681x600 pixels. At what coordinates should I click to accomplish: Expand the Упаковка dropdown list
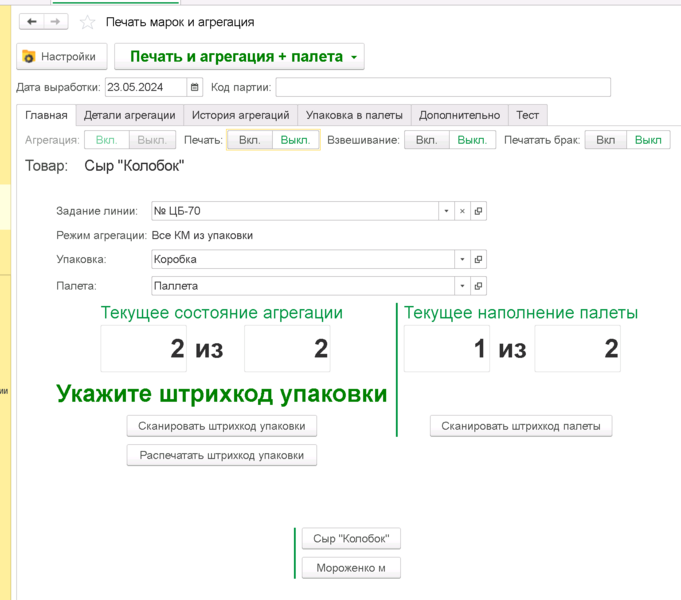(x=462, y=259)
